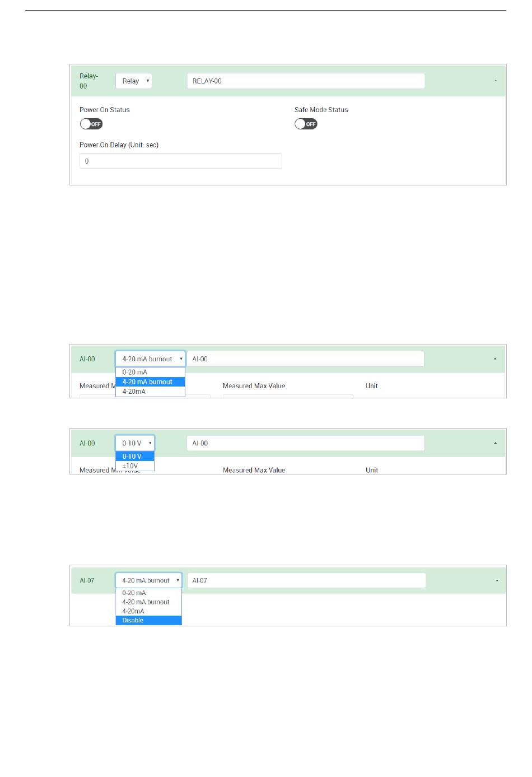Open the AI-00 0-10 V dropdown
This screenshot has height=777, width=532.
pyautogui.click(x=135, y=443)
